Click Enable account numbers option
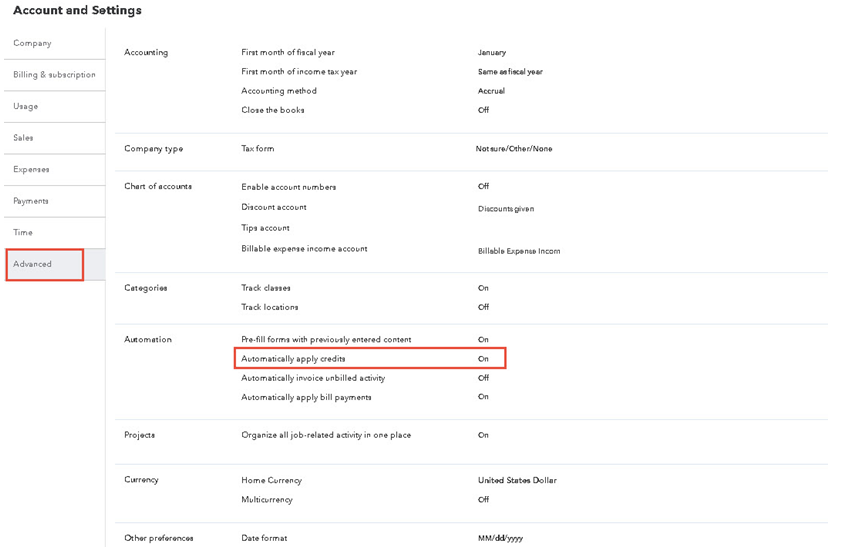Image resolution: width=859 pixels, height=547 pixels. [x=289, y=187]
